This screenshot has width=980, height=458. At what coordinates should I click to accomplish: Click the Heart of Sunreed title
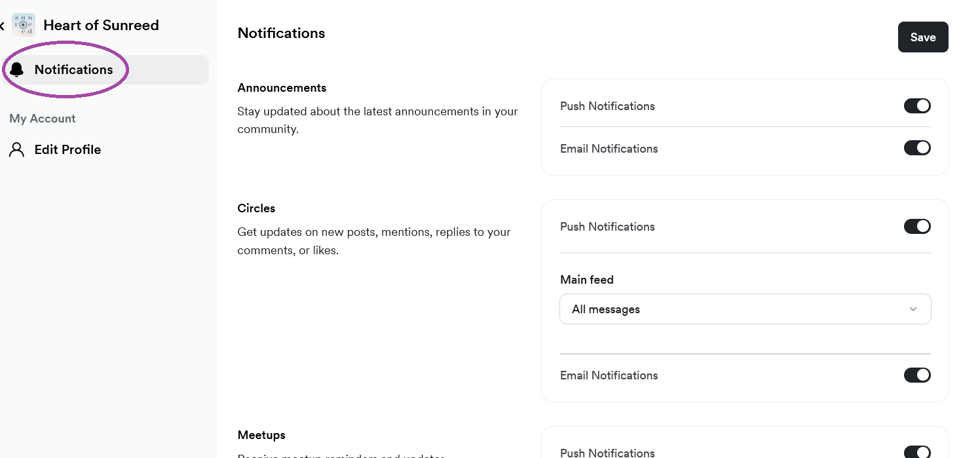tap(101, 25)
